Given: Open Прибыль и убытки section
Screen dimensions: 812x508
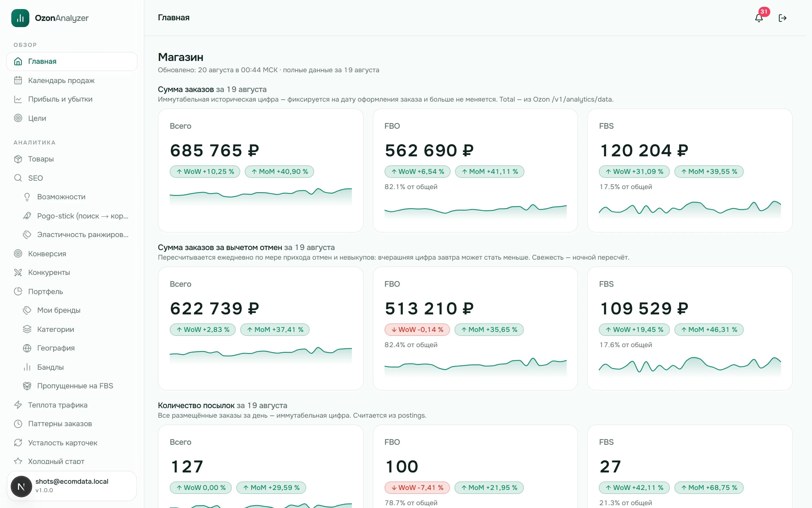Looking at the screenshot, I should [72, 99].
